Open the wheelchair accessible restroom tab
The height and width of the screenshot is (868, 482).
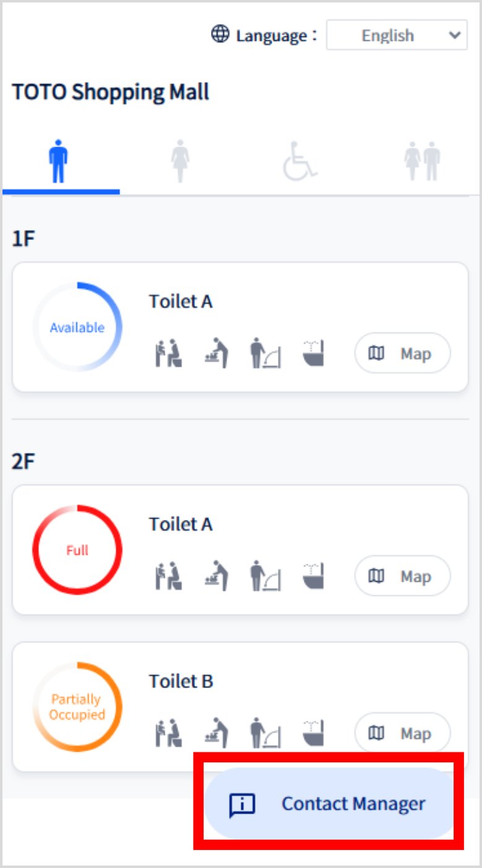point(300,161)
